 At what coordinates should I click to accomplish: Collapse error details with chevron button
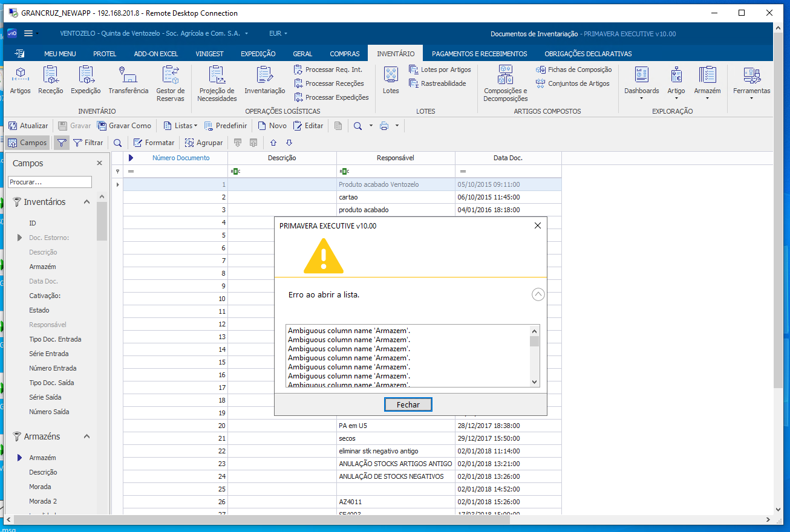click(538, 294)
